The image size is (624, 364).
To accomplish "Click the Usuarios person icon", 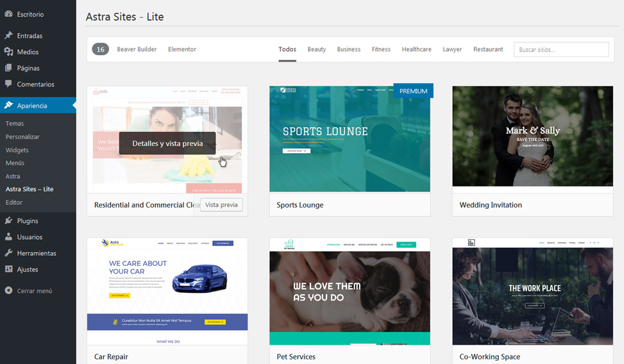I will click(8, 237).
